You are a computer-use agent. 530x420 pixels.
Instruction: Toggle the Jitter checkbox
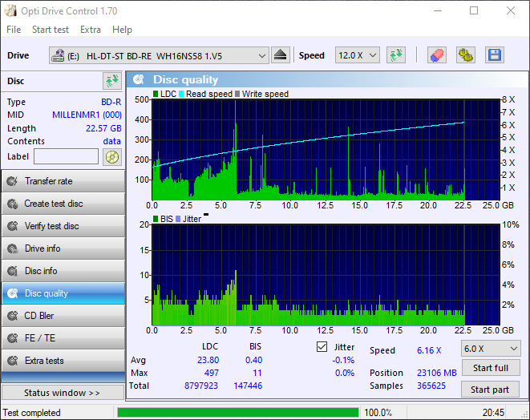point(322,347)
